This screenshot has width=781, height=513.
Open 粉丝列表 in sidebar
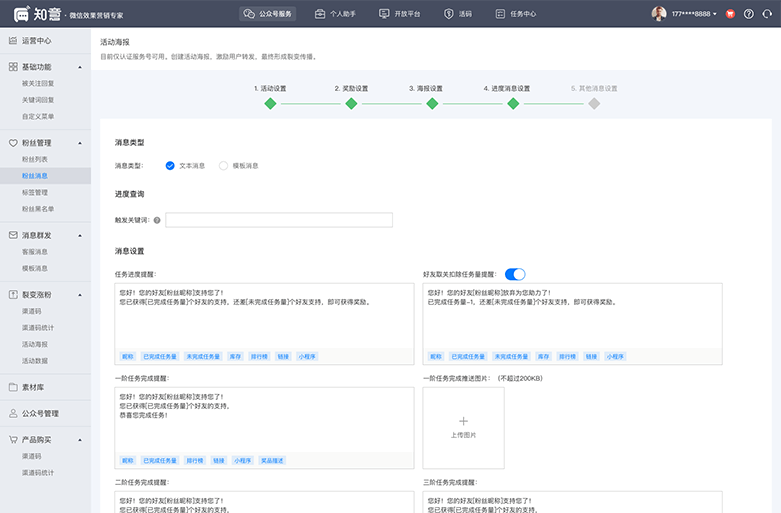pyautogui.click(x=35, y=159)
